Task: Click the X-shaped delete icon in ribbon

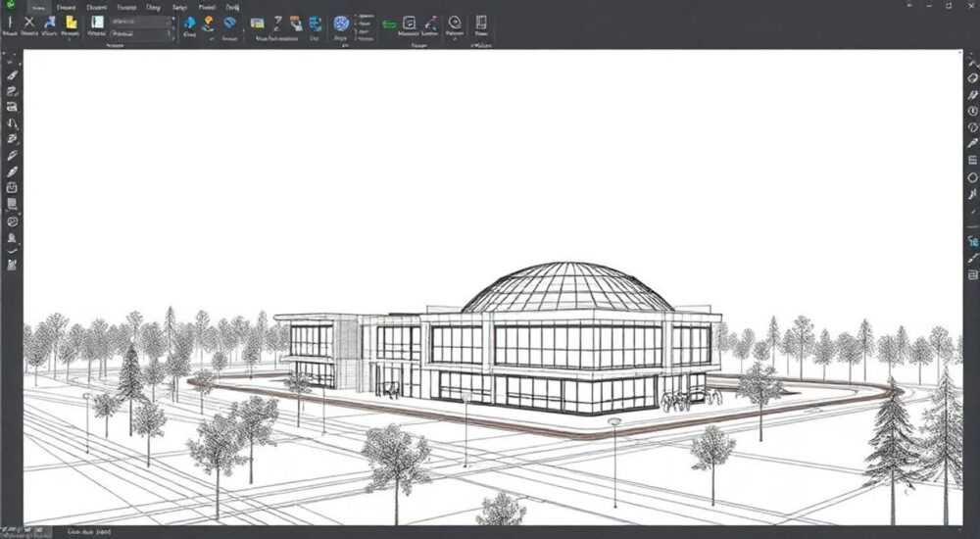Action: [x=28, y=23]
